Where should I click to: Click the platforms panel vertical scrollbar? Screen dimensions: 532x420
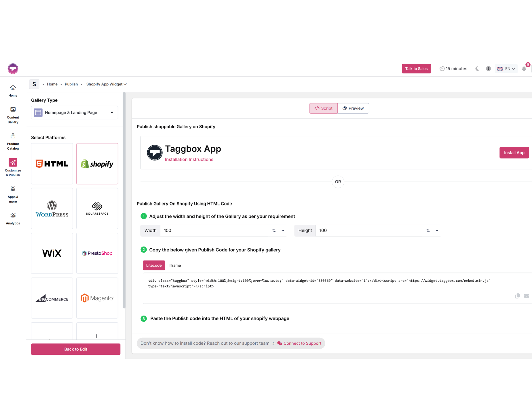point(124,201)
